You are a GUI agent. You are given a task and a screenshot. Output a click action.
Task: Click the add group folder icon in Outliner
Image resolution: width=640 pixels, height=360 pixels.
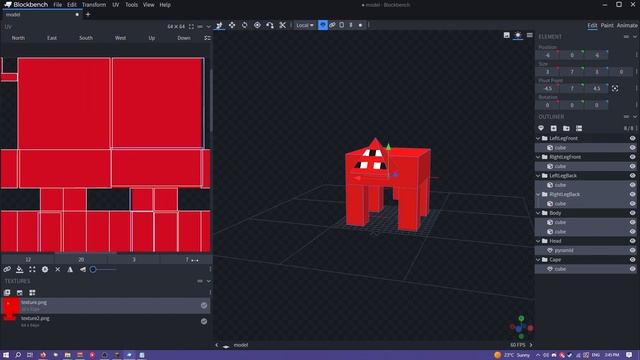point(566,129)
